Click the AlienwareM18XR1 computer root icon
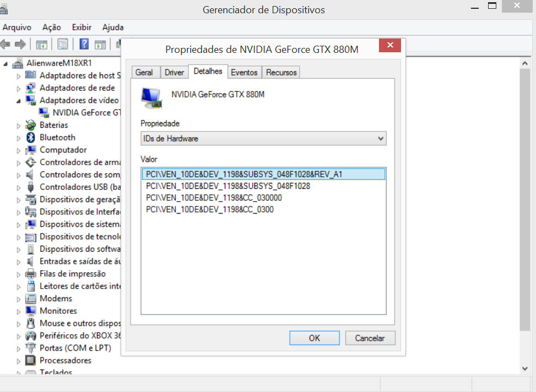The height and width of the screenshot is (392, 536). 18,63
